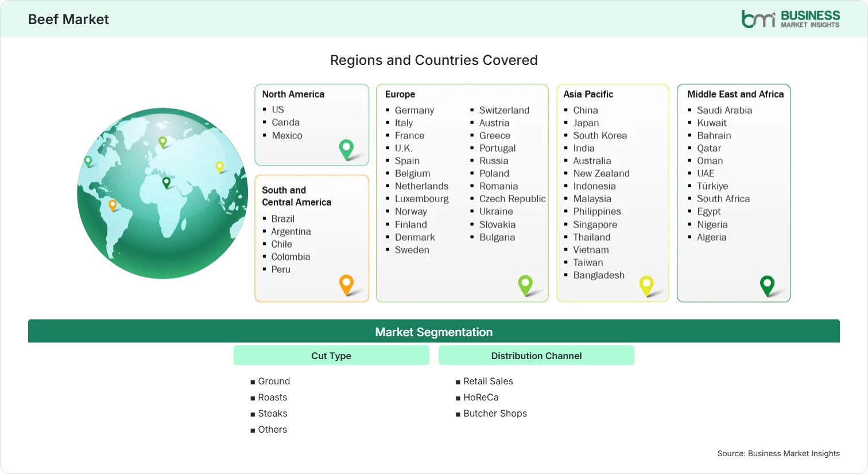Click 'US' in North America list
This screenshot has width=868, height=474.
[278, 110]
